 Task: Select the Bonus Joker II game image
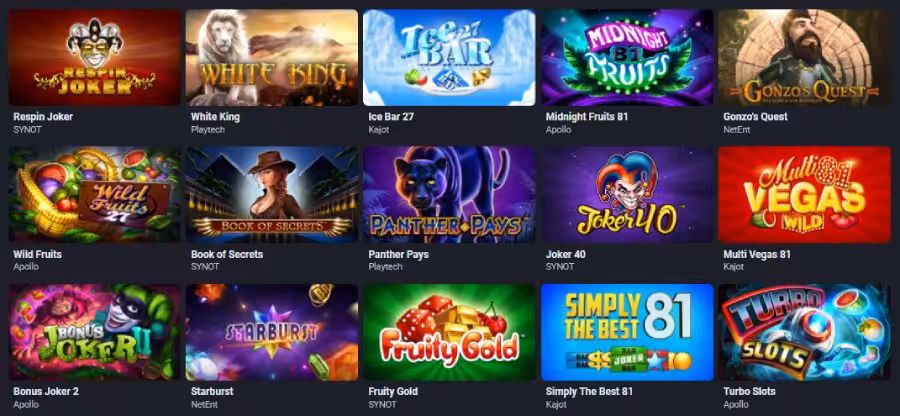point(94,332)
